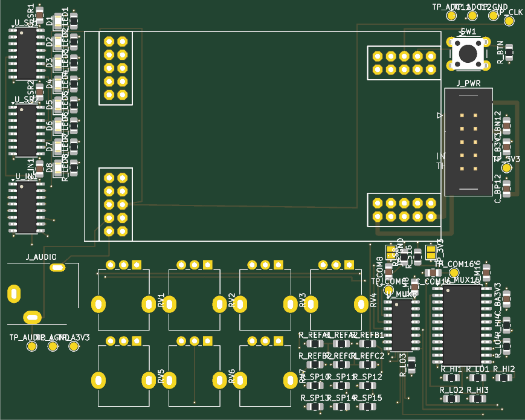Select potentiometer RV6 footprint
The image size is (525, 420).
click(x=194, y=372)
